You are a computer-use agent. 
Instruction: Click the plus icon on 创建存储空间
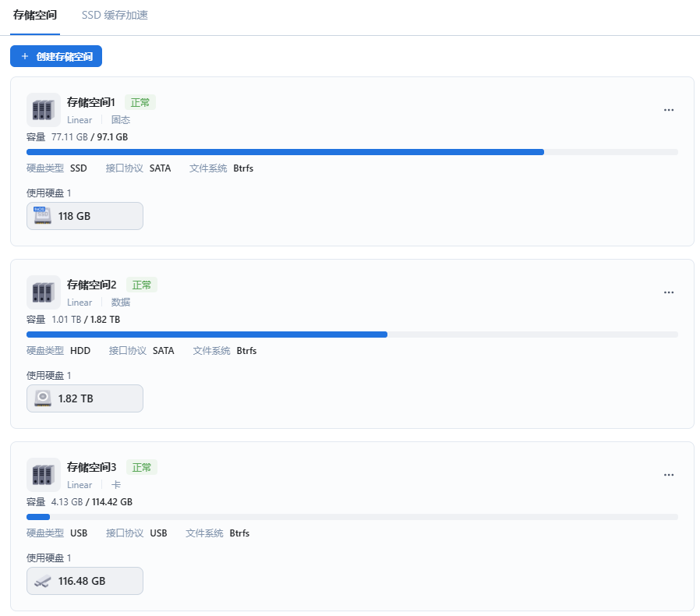coord(25,56)
